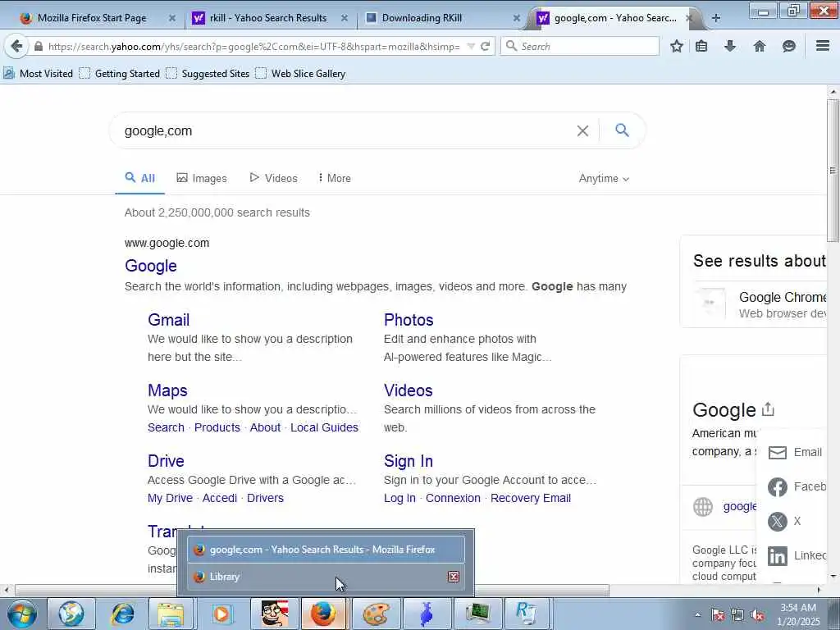Viewport: 840px width, 630px height.
Task: Open the chat smiley toolbar icon
Action: click(x=788, y=47)
